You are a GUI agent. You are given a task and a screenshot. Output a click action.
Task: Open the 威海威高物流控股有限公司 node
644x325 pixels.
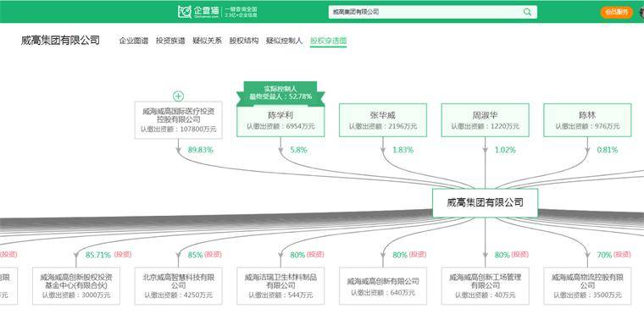[587, 286]
